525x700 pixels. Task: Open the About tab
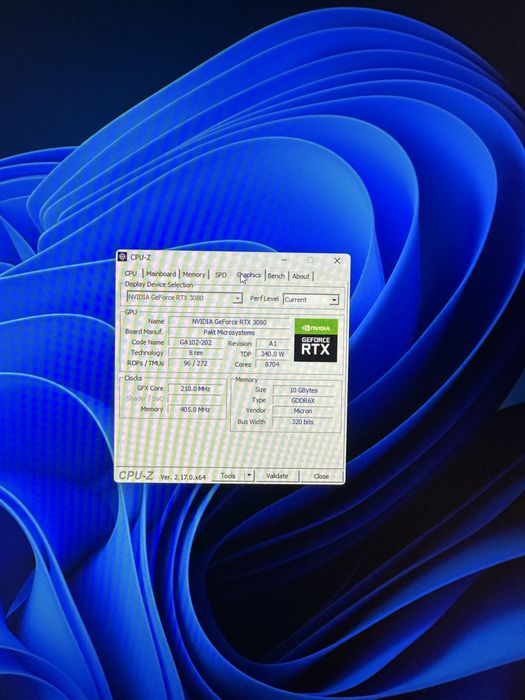point(301,276)
